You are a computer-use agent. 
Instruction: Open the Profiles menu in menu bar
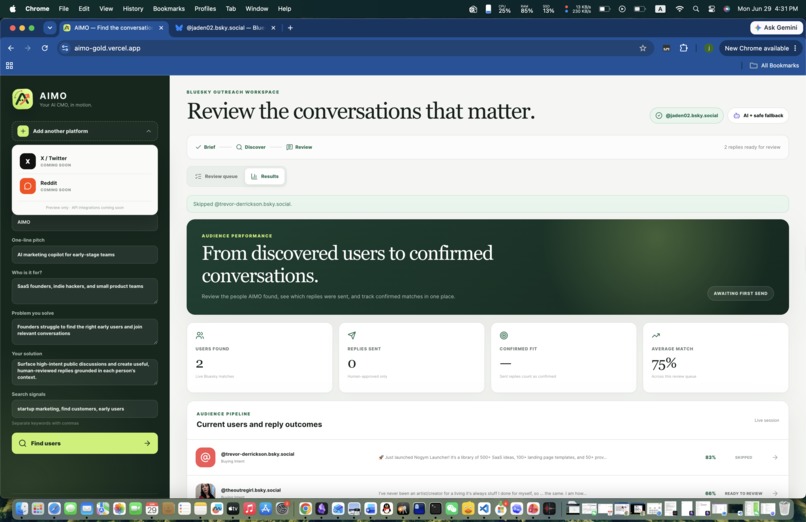205,9
